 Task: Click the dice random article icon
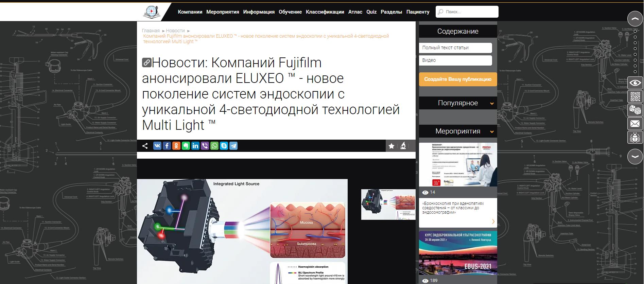635,110
